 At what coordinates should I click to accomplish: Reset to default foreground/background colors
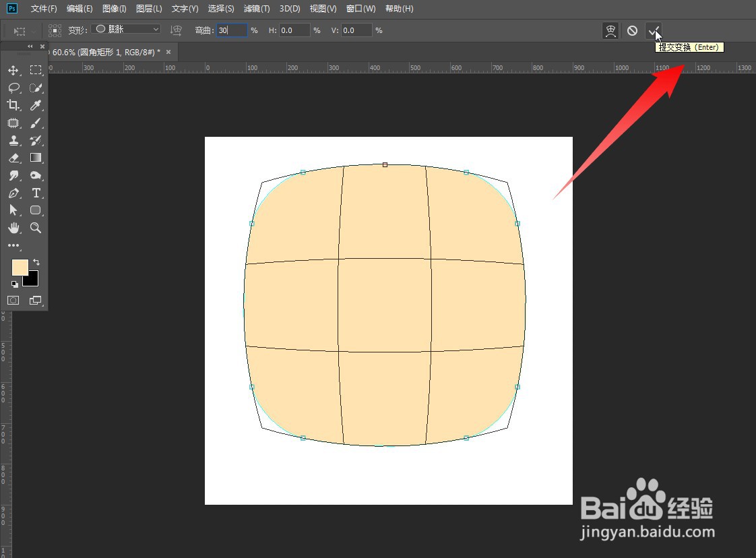point(14,284)
